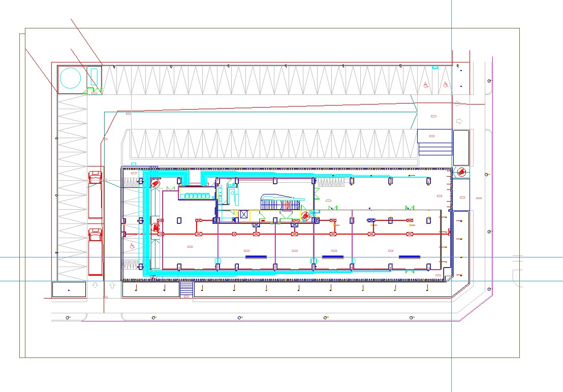The height and width of the screenshot is (392, 563).
Task: Select the leftmost wheelchair symbol in the top parking row
Action: [x=426, y=85]
